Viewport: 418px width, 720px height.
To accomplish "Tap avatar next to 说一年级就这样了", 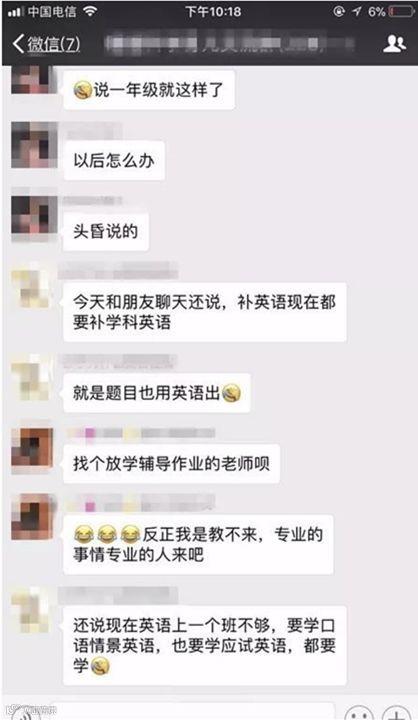I will point(34,79).
